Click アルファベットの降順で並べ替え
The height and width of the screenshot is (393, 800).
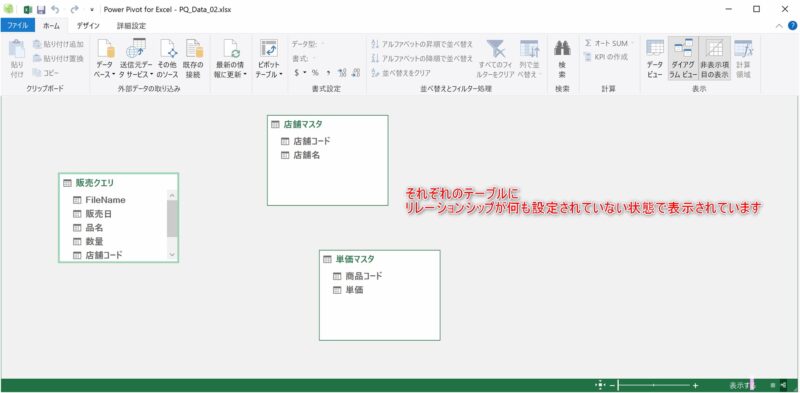tap(422, 59)
